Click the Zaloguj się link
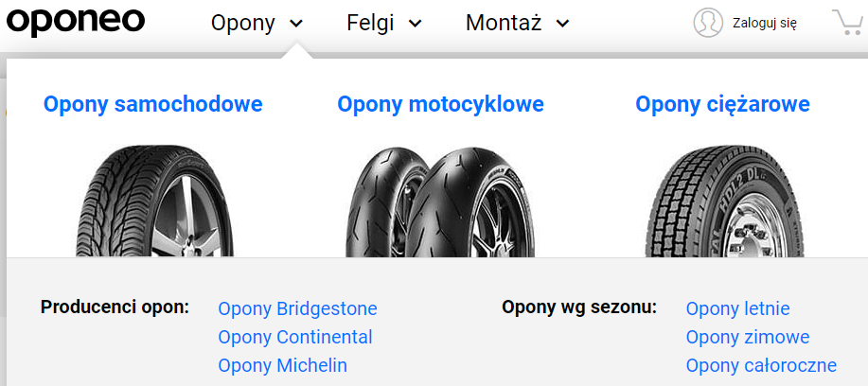The height and width of the screenshot is (386, 868). [x=764, y=23]
